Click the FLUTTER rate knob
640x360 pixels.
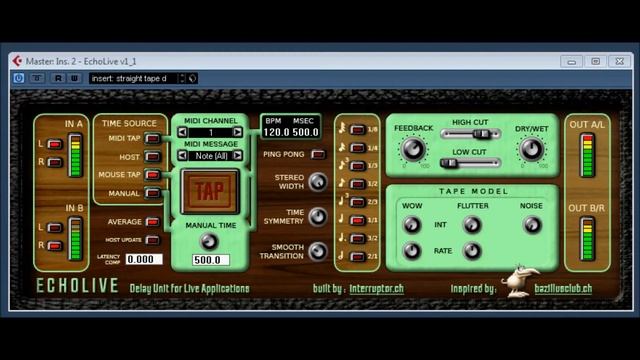pyautogui.click(x=472, y=251)
